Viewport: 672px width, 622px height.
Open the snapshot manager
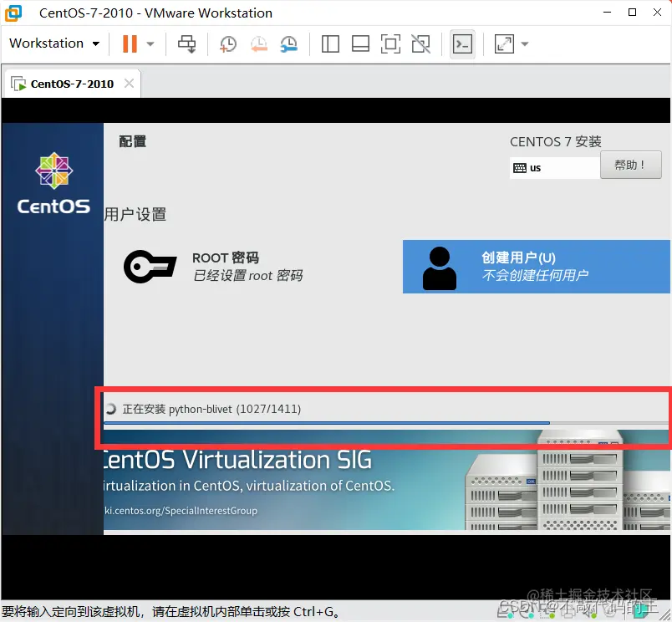[289, 43]
